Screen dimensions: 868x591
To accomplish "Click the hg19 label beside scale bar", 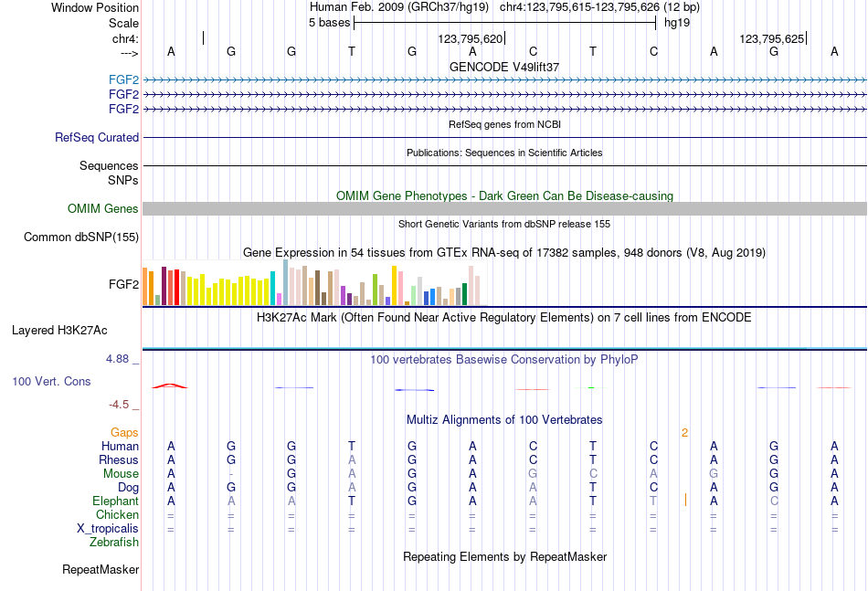I will point(677,23).
